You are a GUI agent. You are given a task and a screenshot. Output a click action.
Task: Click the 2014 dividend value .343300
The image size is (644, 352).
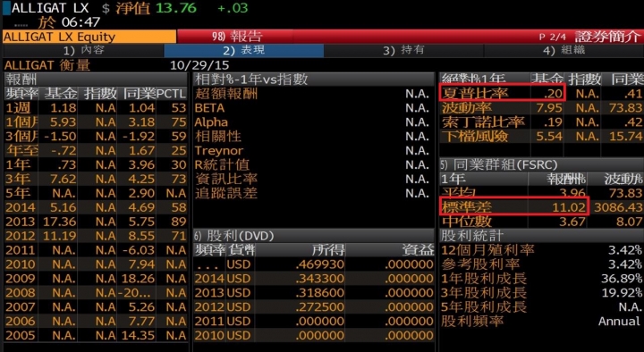click(320, 278)
